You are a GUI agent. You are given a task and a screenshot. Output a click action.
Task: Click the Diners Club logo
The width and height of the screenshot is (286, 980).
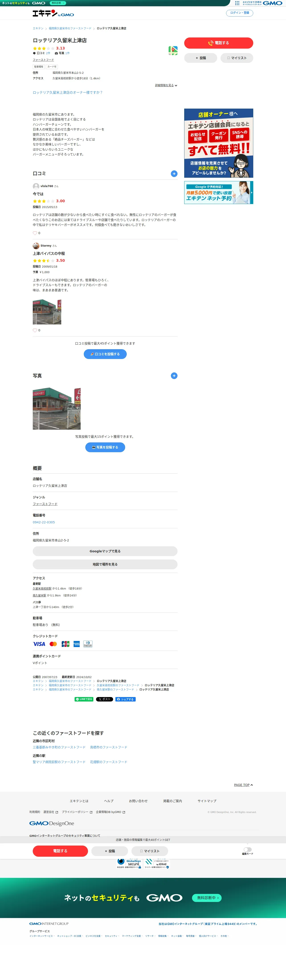point(88,644)
